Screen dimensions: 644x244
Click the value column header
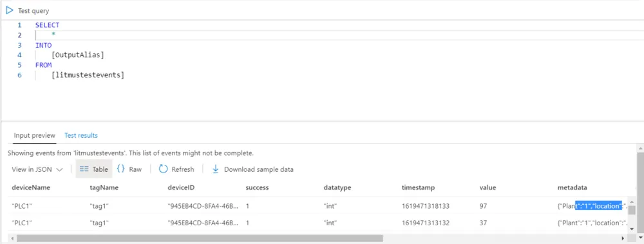[488, 187]
